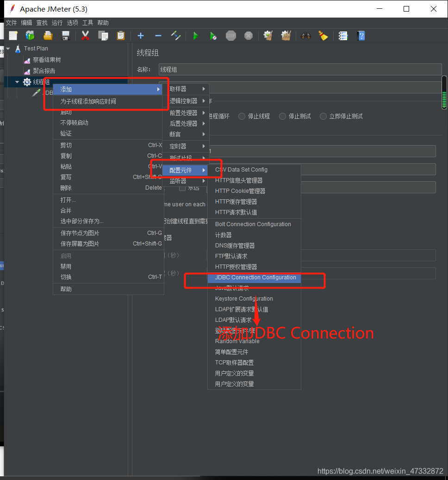Click the Cut scissors icon
This screenshot has width=448, height=480.
pyautogui.click(x=86, y=36)
